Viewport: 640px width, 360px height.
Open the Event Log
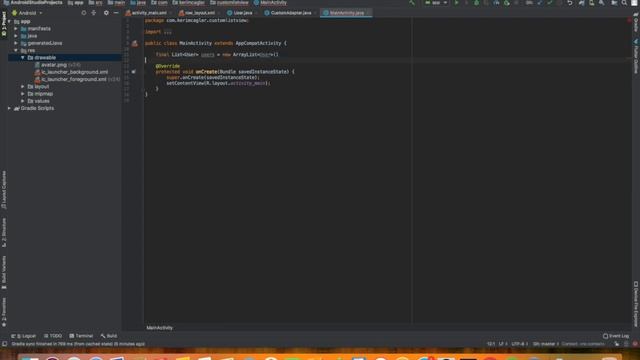616,336
